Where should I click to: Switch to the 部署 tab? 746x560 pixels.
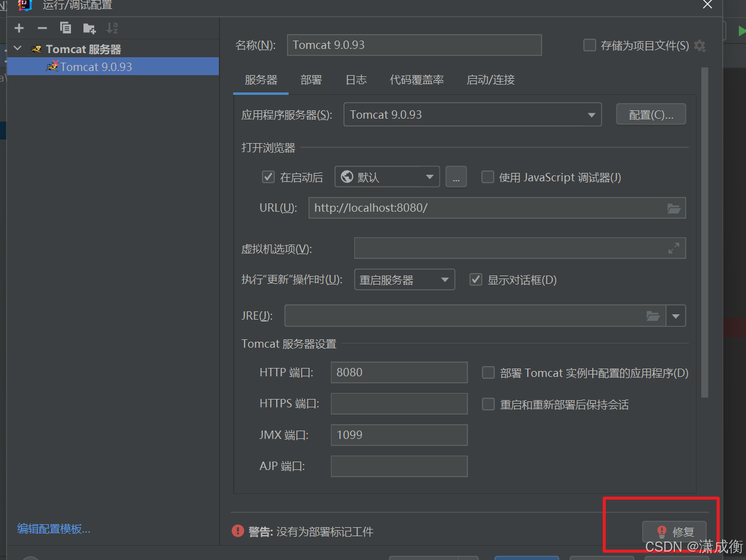click(x=311, y=80)
